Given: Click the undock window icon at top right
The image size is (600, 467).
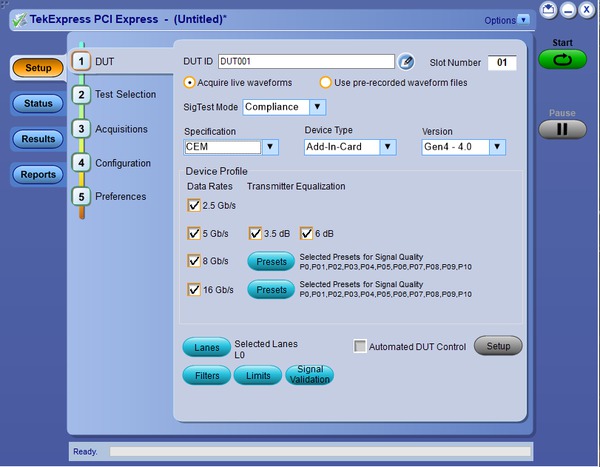Looking at the screenshot, I should coord(549,10).
